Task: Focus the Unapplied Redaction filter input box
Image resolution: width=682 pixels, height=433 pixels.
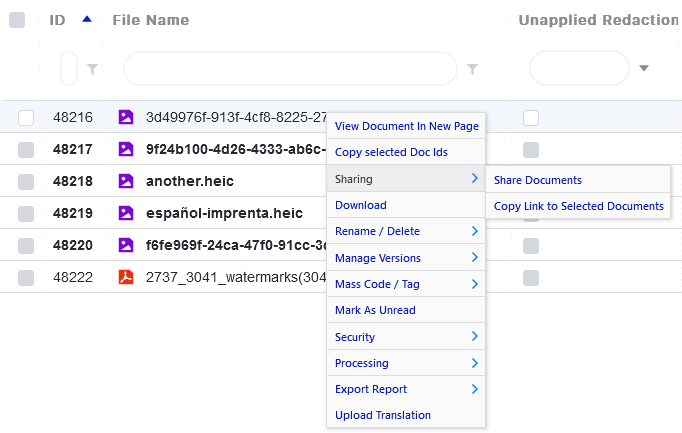Action: pos(579,68)
